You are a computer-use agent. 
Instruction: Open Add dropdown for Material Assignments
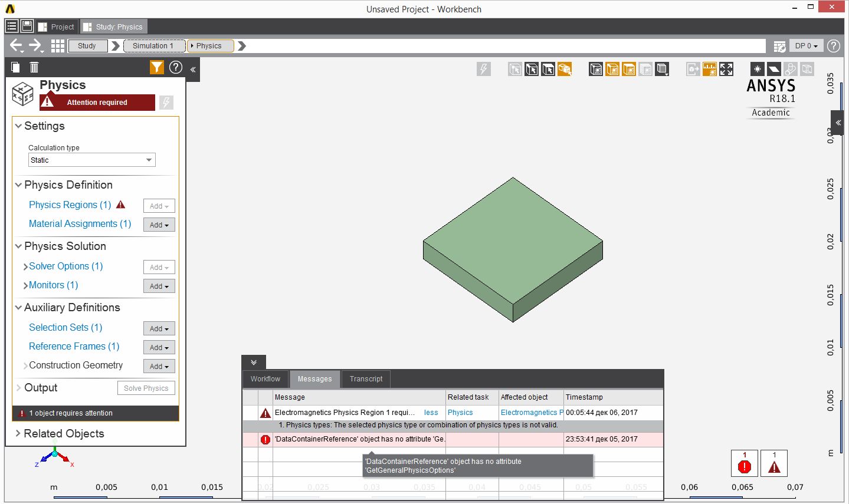click(159, 225)
